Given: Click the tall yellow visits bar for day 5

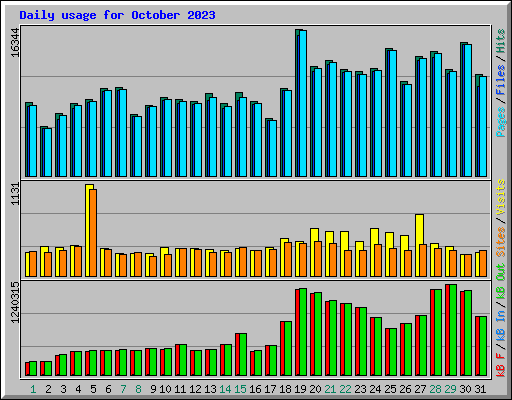Looking at the screenshot, I should coord(88,230).
